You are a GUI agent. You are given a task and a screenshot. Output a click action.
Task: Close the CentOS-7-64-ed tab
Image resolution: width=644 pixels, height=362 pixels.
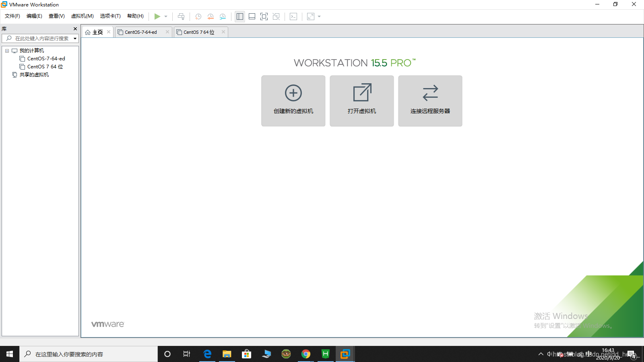pos(167,32)
